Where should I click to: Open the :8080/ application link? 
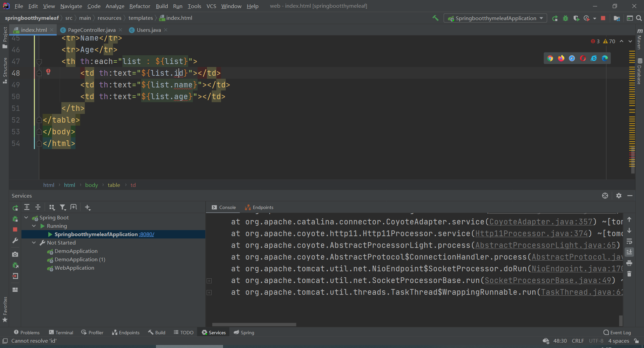tap(146, 234)
